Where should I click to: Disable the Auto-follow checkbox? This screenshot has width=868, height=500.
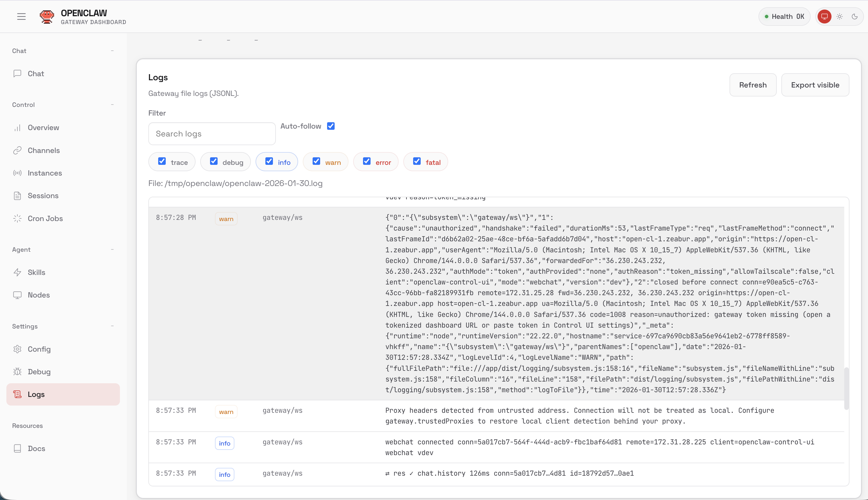pyautogui.click(x=331, y=126)
